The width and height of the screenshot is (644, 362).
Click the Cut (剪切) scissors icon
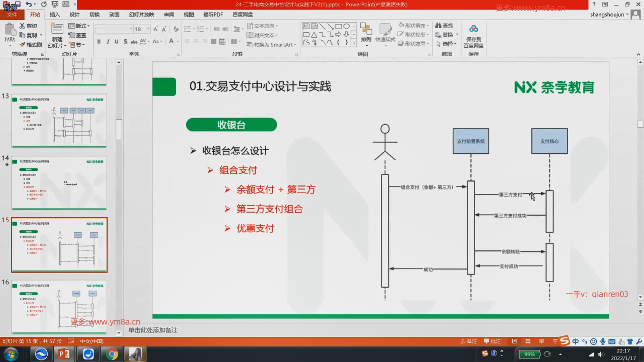click(x=22, y=26)
